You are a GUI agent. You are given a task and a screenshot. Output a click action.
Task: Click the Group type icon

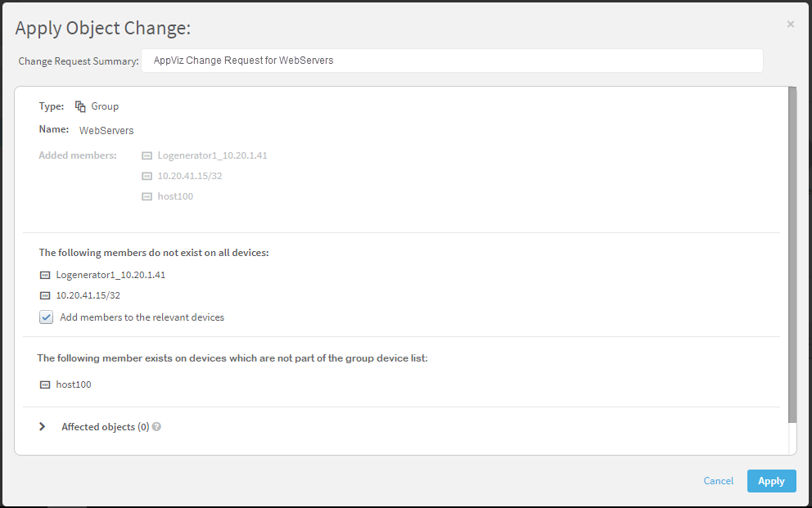(80, 106)
